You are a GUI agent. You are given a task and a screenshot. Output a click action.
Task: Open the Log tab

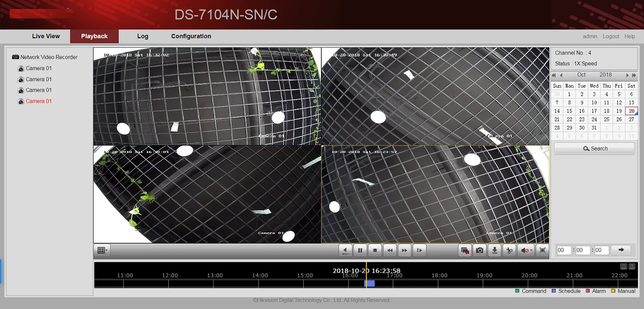click(x=143, y=36)
